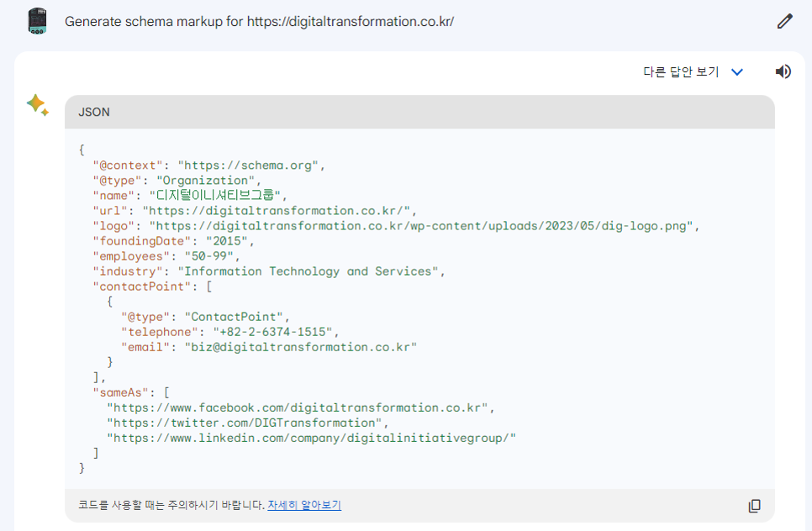Click the "@context" schema.org line

pos(208,165)
